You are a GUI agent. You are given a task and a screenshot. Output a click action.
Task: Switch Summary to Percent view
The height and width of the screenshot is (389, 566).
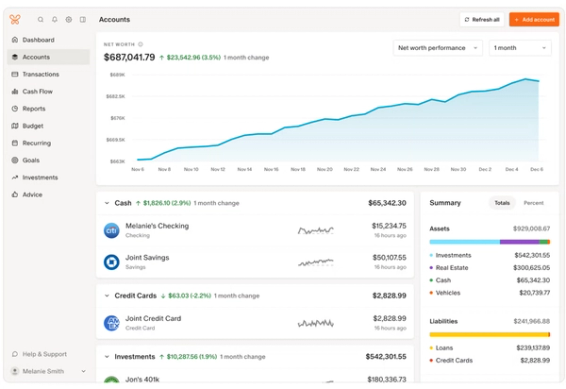534,203
